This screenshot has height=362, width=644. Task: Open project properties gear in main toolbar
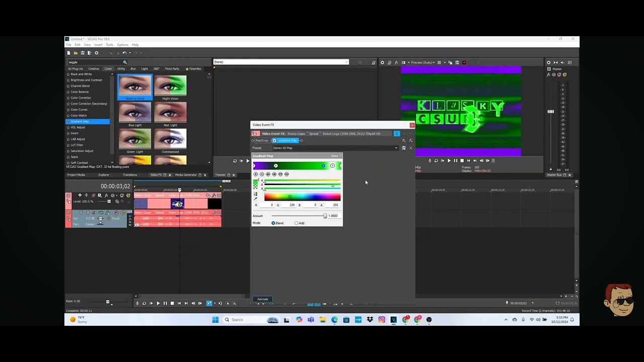(x=97, y=53)
